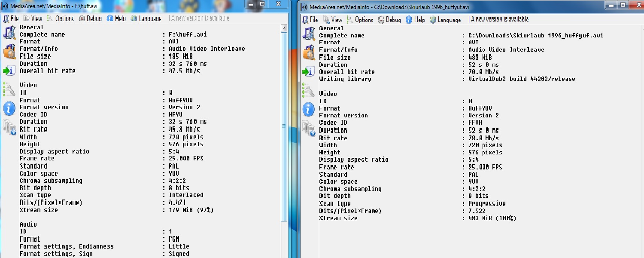Click Export icon in Skiurlaub window sidebar

coord(308,71)
